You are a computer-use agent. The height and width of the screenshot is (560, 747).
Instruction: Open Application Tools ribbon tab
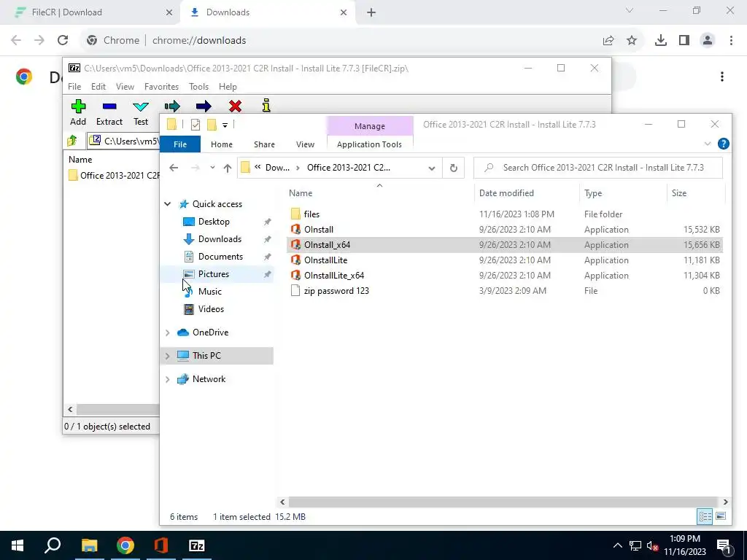click(369, 144)
